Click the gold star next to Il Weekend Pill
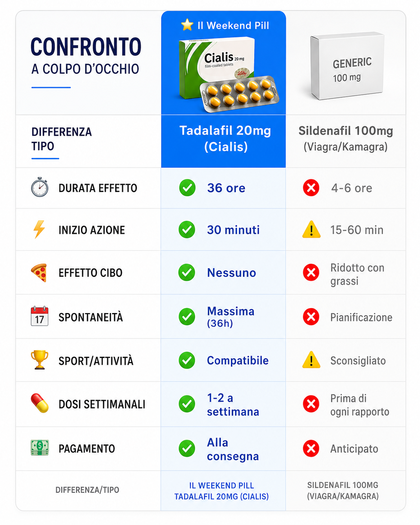The width and height of the screenshot is (420, 525). [x=187, y=25]
